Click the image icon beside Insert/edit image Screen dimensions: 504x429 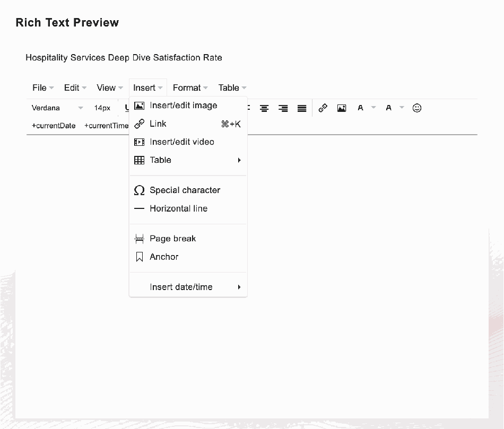click(139, 106)
